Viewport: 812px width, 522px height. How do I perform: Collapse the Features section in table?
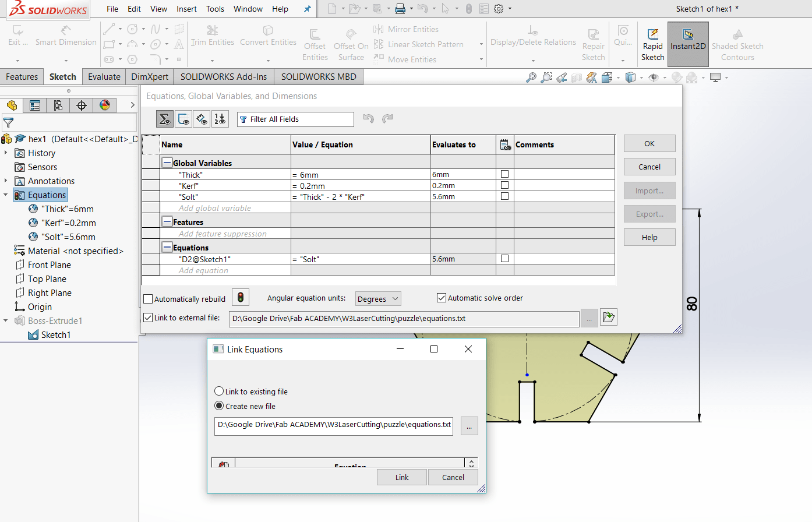[167, 222]
